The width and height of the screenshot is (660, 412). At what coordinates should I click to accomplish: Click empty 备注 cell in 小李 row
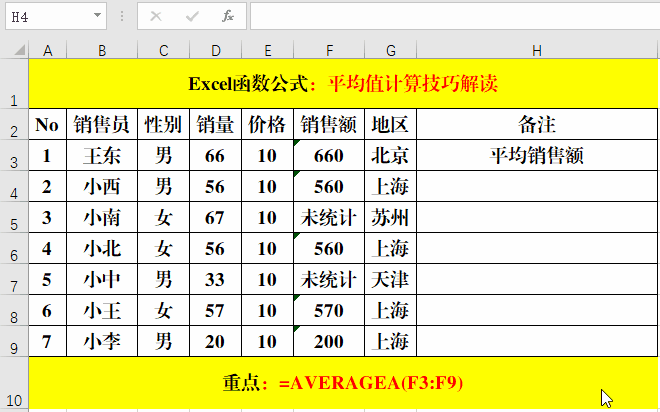(x=537, y=341)
